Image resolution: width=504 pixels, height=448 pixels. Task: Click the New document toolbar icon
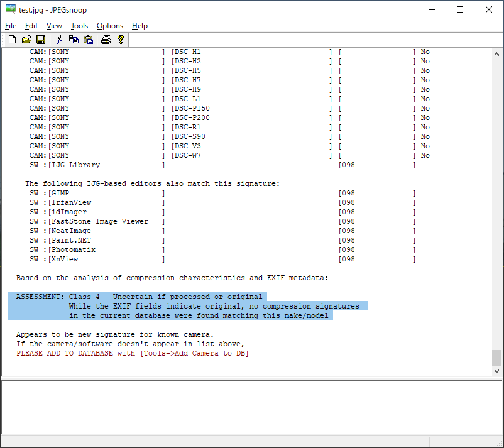(x=12, y=40)
